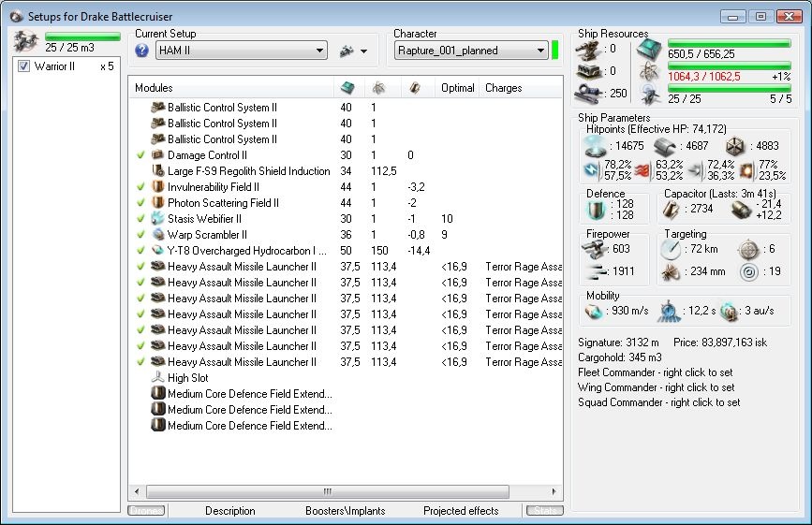
Task: Click the drone bay icon above Warrior II
Action: (x=26, y=41)
